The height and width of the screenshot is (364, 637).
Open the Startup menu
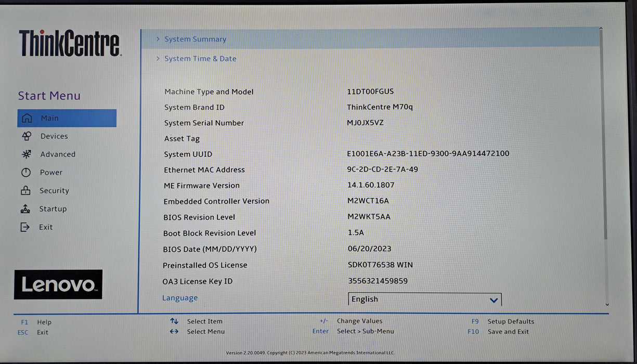[53, 209]
